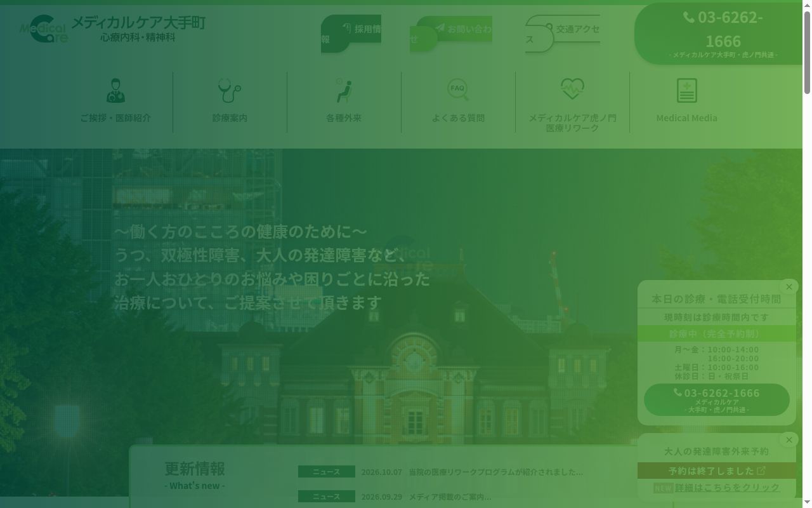Click the FAQ magnifier icon
812x508 pixels.
click(x=458, y=90)
